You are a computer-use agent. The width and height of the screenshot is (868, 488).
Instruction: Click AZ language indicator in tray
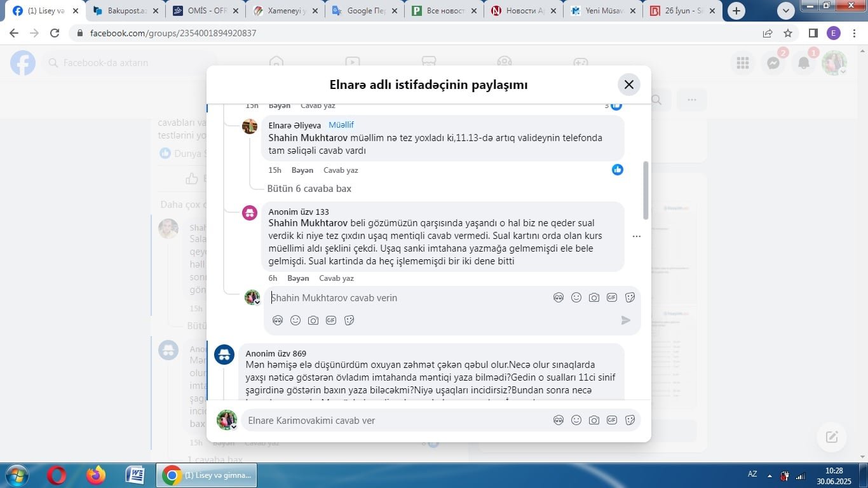tap(752, 474)
